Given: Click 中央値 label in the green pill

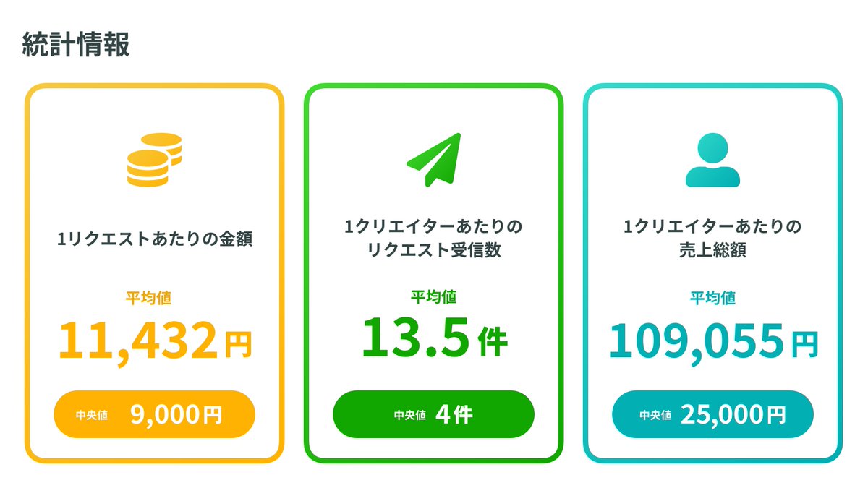Looking at the screenshot, I should point(409,415).
